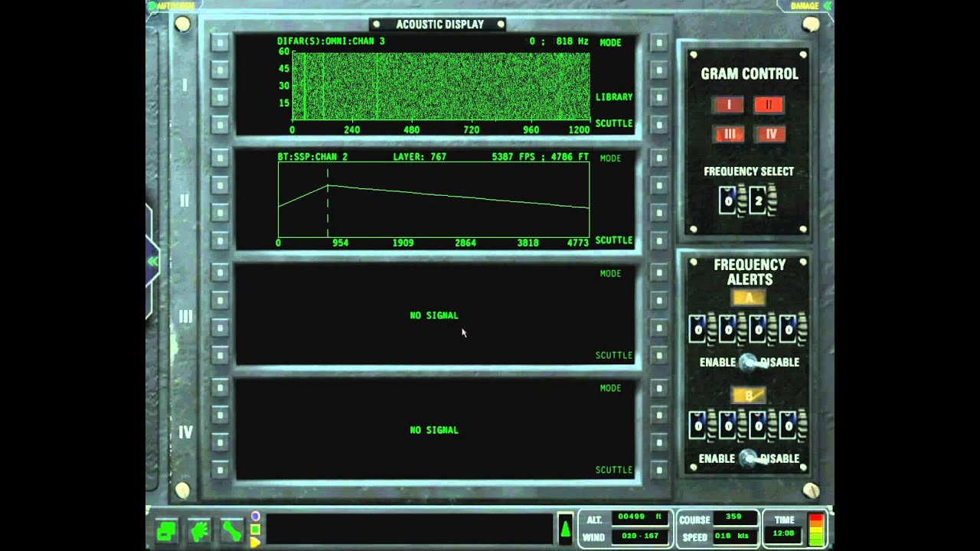Flip the Frequency Alert B enable/disable switch
Viewport: 980px width, 551px height.
point(748,458)
